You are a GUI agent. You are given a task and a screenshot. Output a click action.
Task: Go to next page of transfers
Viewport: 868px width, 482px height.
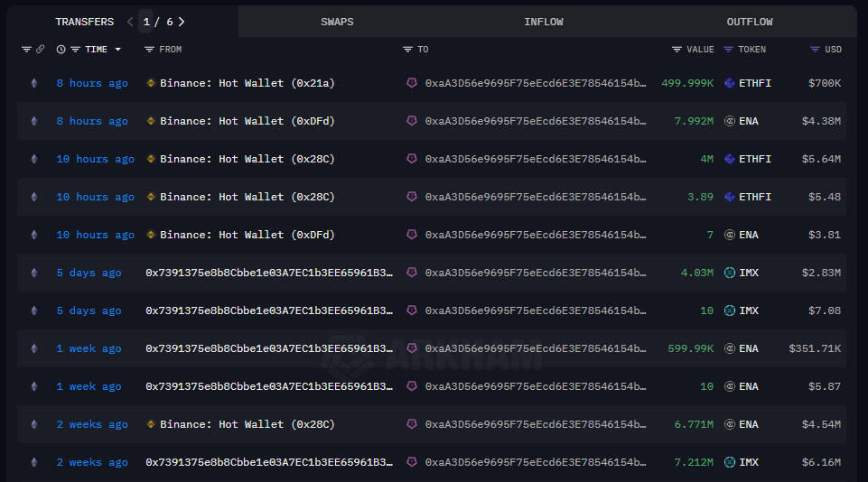(182, 22)
